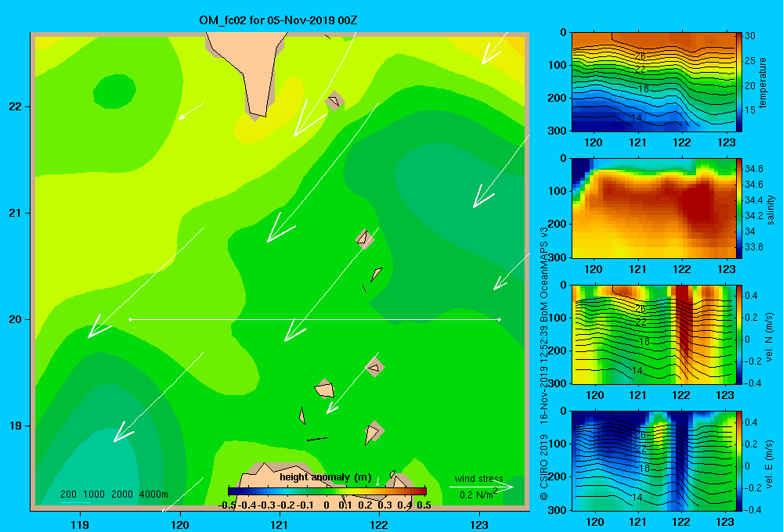783x532 pixels.
Task: Click the vel. E color scale bar
Action: tap(738, 461)
